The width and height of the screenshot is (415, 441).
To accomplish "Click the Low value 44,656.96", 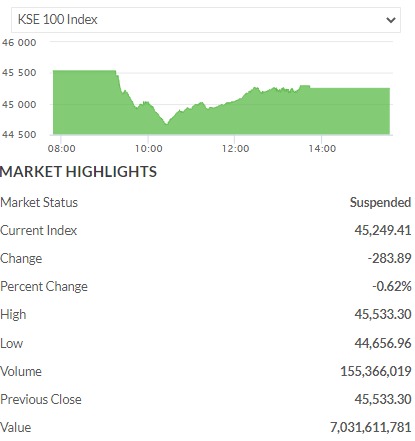I will (x=383, y=343).
